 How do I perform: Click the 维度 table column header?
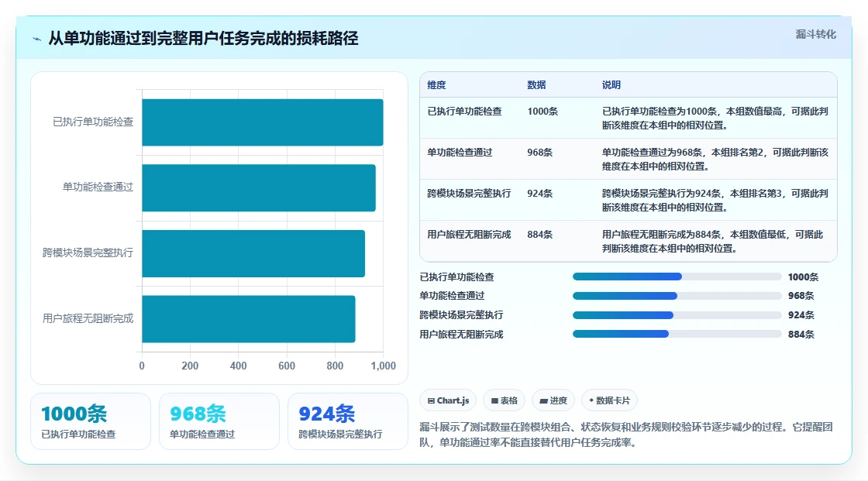436,84
